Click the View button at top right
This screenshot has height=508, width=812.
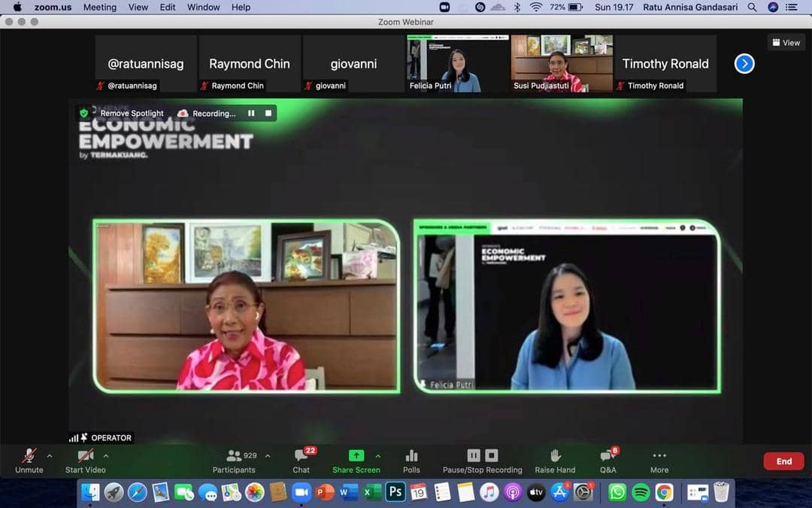pos(786,43)
